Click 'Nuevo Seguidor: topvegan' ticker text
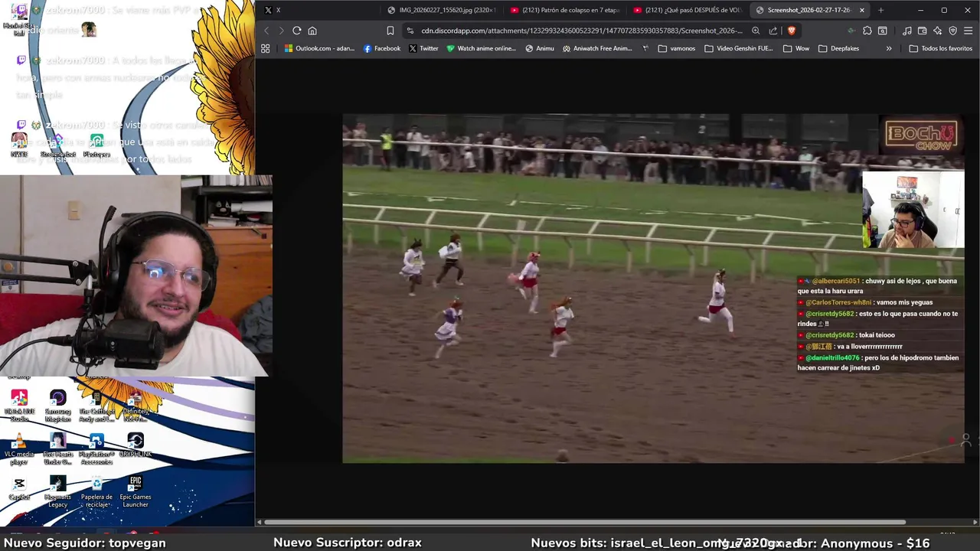This screenshot has height=551, width=980. pos(84,543)
